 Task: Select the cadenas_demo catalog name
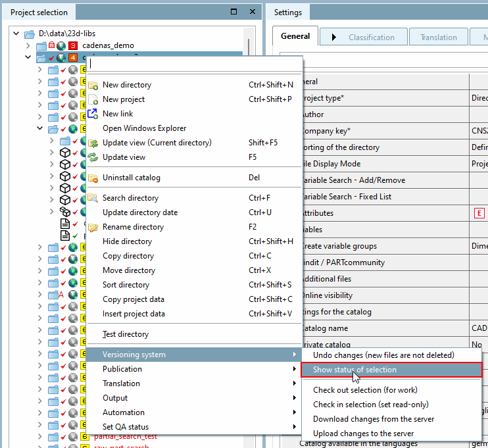tap(108, 46)
